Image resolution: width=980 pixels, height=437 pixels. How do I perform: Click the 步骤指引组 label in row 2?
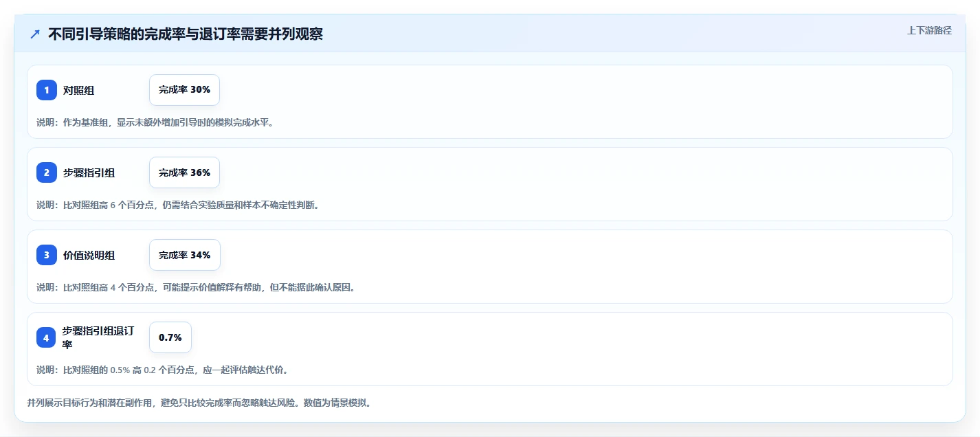pyautogui.click(x=89, y=172)
